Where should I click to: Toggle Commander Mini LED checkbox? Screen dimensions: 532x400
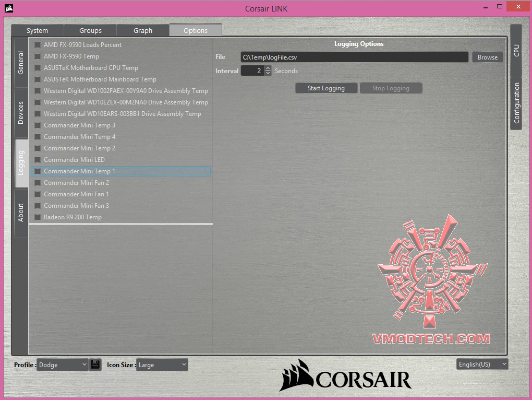pos(38,160)
